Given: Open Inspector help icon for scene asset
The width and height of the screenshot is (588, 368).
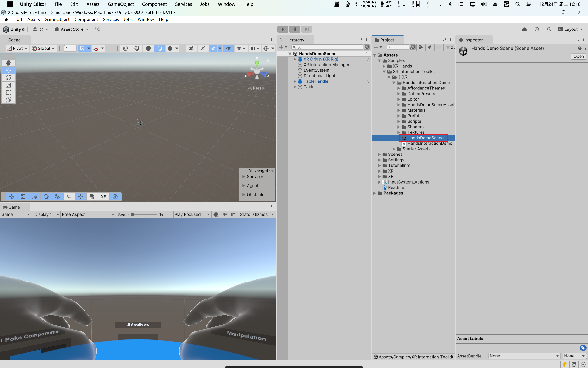Looking at the screenshot, I should [x=580, y=48].
